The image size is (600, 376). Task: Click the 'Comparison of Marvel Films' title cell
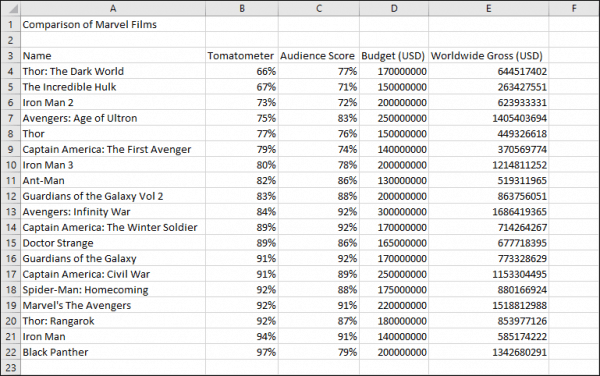coord(113,24)
